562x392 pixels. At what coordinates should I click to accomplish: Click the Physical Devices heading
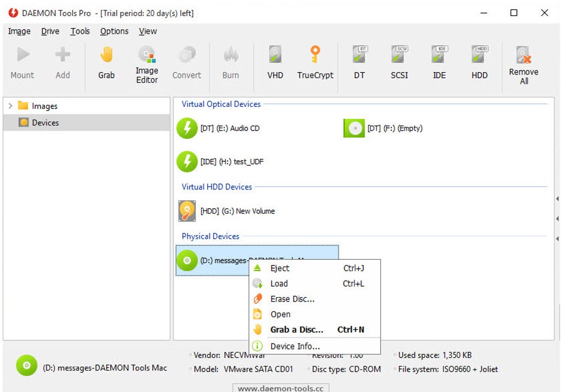click(x=210, y=236)
